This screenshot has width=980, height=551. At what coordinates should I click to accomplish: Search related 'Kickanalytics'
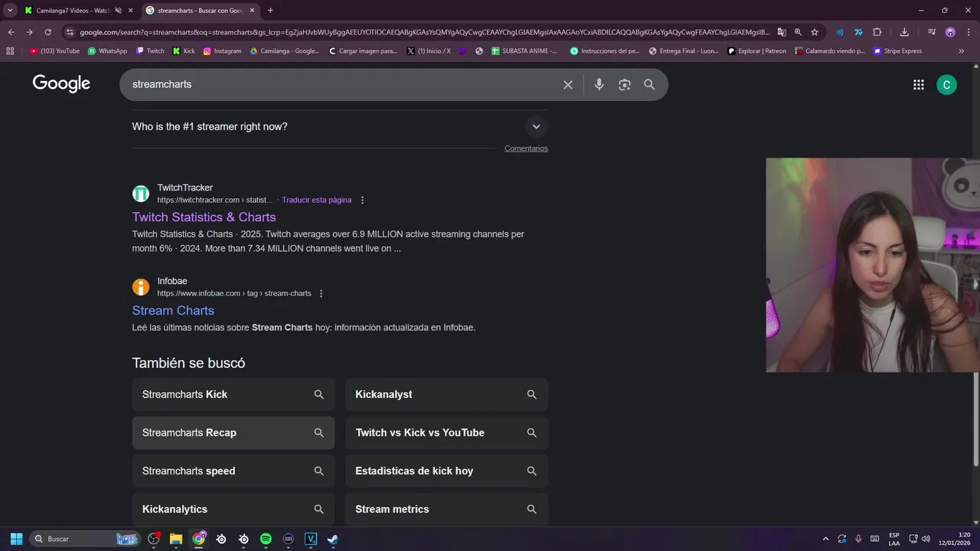click(234, 510)
